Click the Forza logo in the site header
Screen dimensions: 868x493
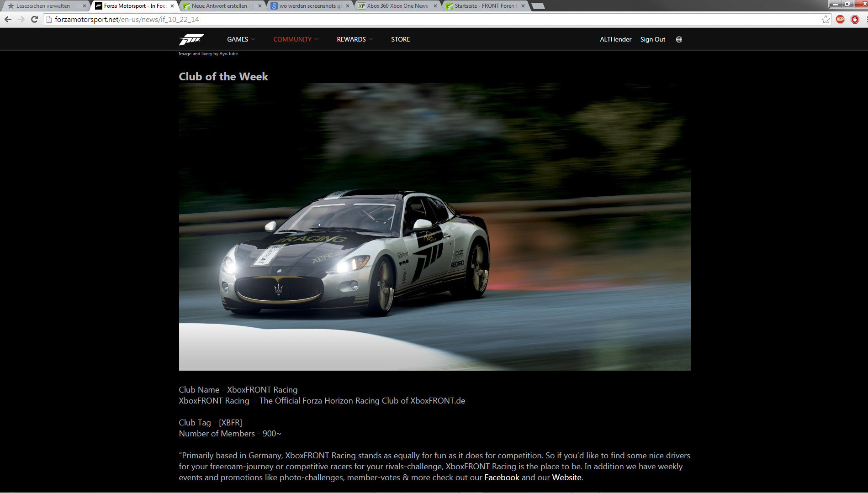click(191, 40)
